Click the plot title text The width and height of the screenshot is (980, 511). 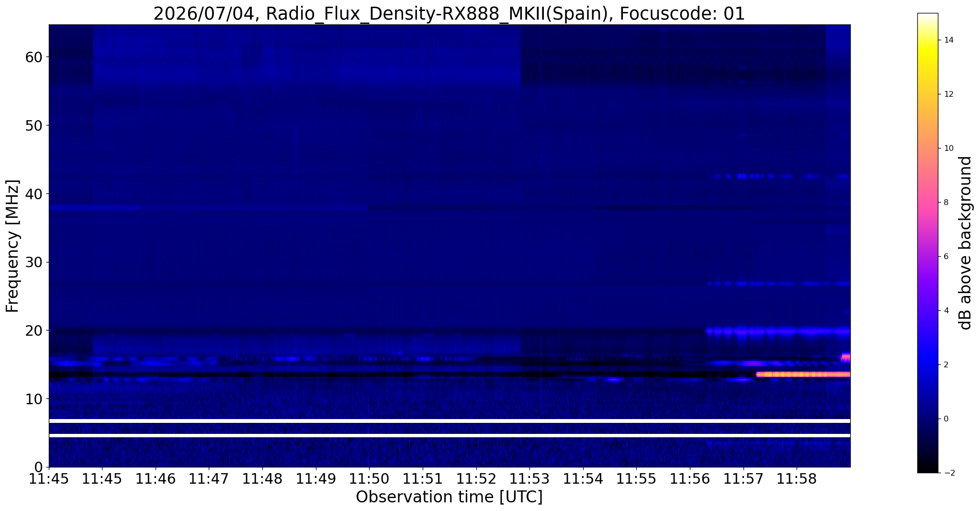click(x=449, y=13)
